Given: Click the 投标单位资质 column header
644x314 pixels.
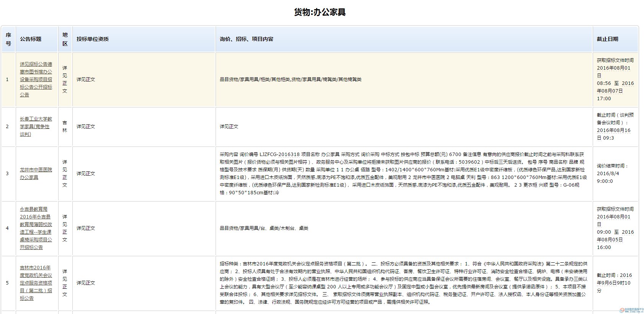Looking at the screenshot, I should (92, 39).
